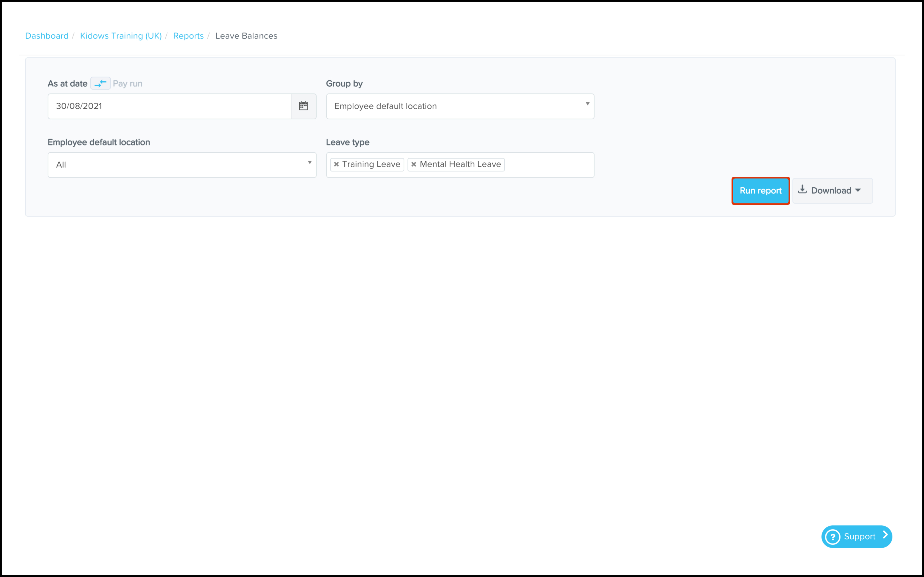This screenshot has width=924, height=577.
Task: Click the Support question mark icon
Action: click(x=832, y=537)
